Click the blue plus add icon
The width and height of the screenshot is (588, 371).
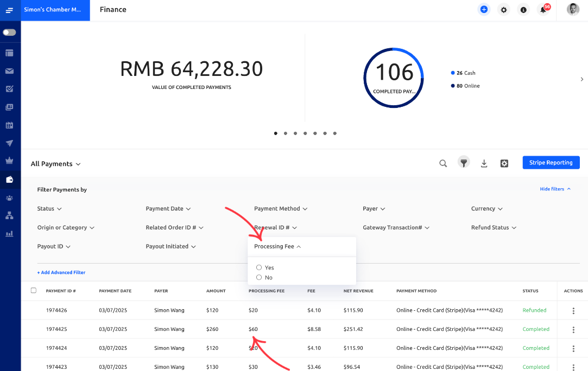point(484,10)
